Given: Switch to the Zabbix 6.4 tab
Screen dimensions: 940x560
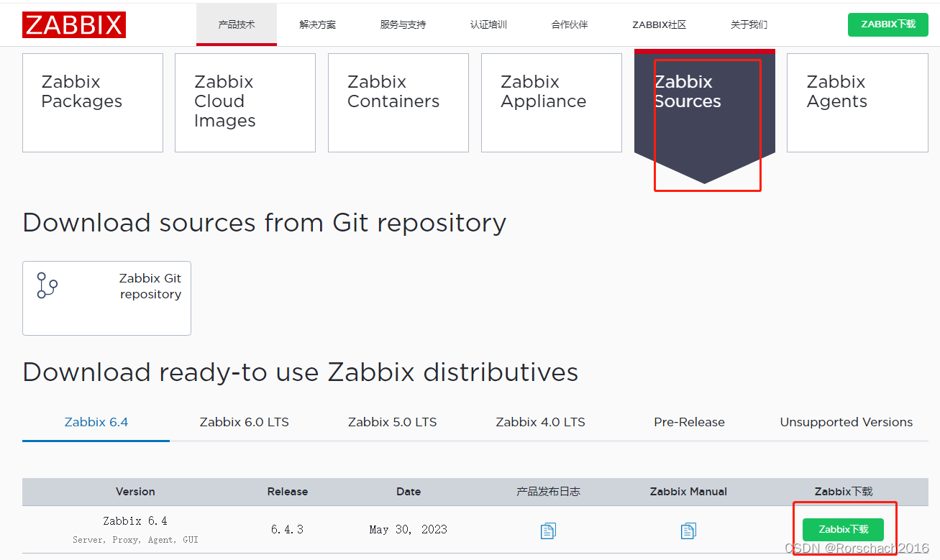Looking at the screenshot, I should click(x=96, y=422).
